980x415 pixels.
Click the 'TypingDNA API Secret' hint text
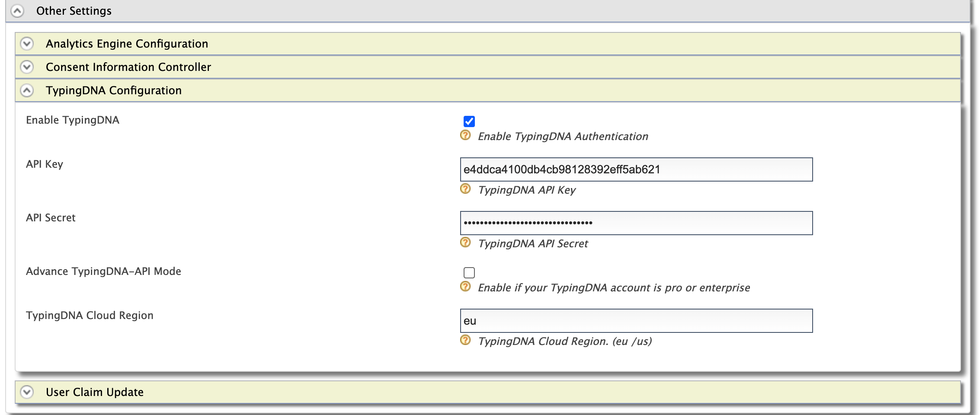coord(533,244)
